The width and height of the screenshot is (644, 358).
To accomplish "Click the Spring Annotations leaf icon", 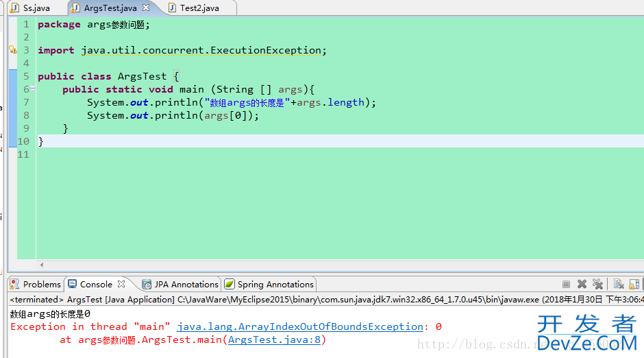I will [230, 284].
